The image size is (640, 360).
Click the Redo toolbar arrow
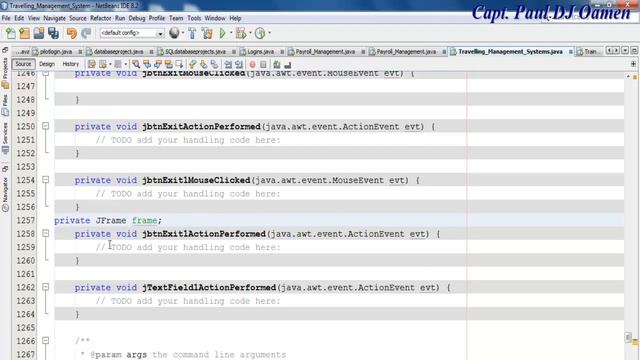coord(86,33)
